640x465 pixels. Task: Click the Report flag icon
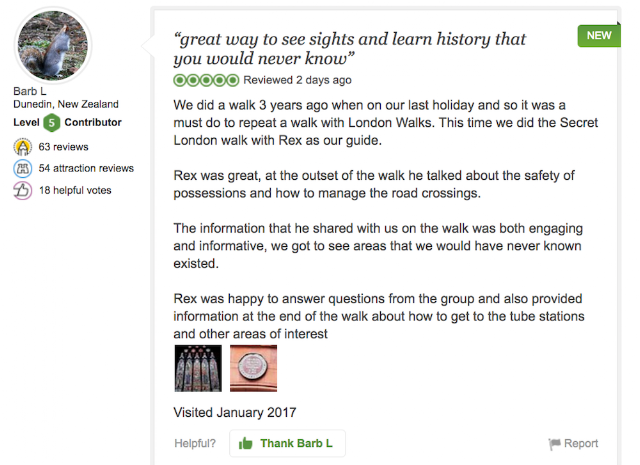tap(554, 444)
